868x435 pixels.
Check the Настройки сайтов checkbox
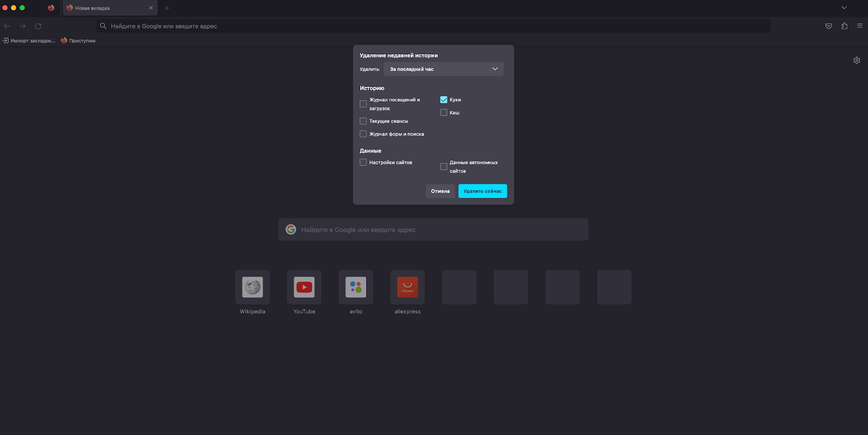(x=363, y=162)
